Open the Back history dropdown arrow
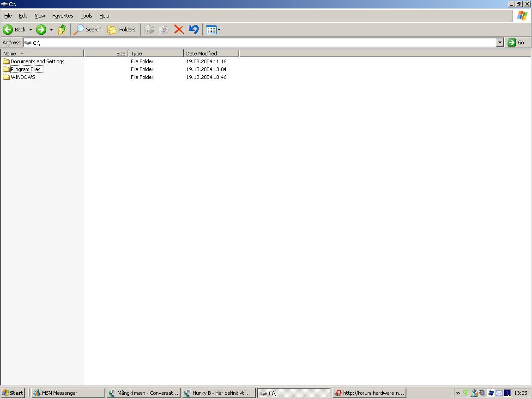532x399 pixels. click(x=30, y=30)
